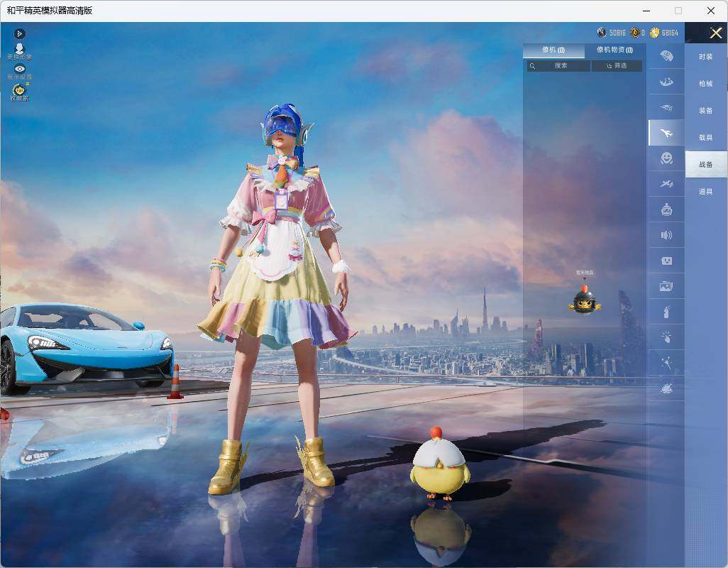
Task: Select the drone/glider category icon
Action: click(667, 108)
